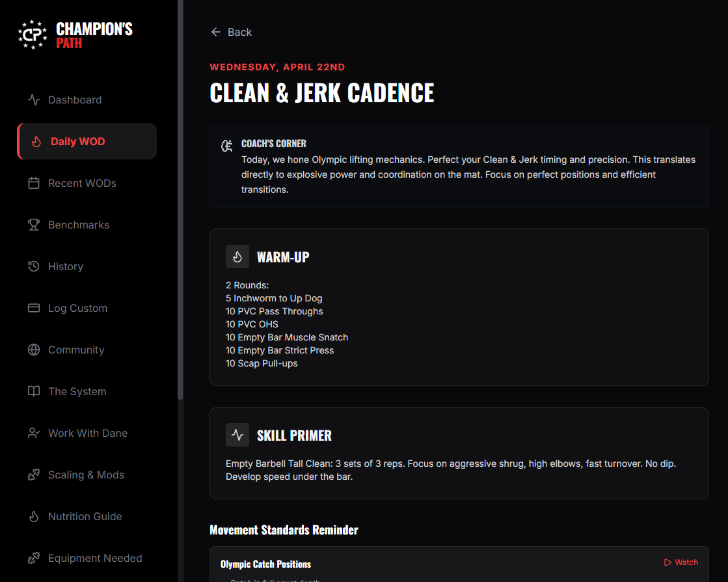Click the Warm-Up flame icon
Image resolution: width=728 pixels, height=582 pixels.
point(237,256)
